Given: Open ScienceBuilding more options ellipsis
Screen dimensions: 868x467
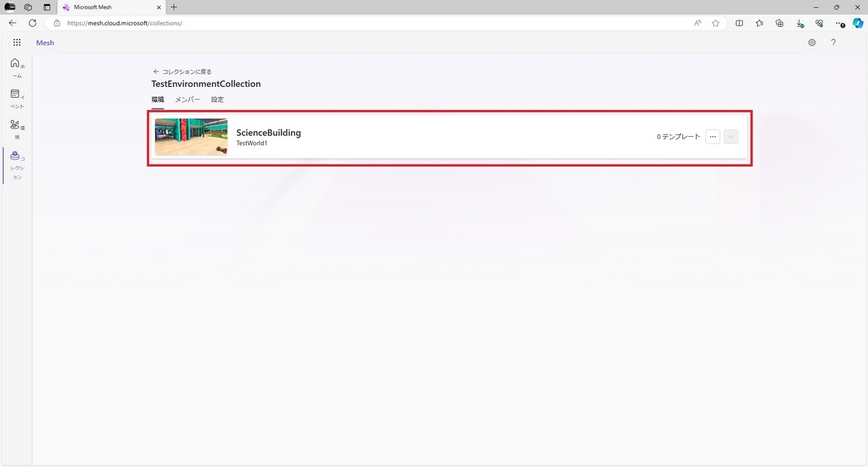Looking at the screenshot, I should 712,137.
